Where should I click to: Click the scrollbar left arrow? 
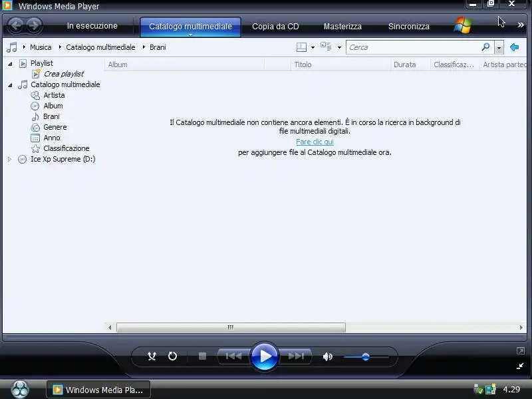(110, 327)
